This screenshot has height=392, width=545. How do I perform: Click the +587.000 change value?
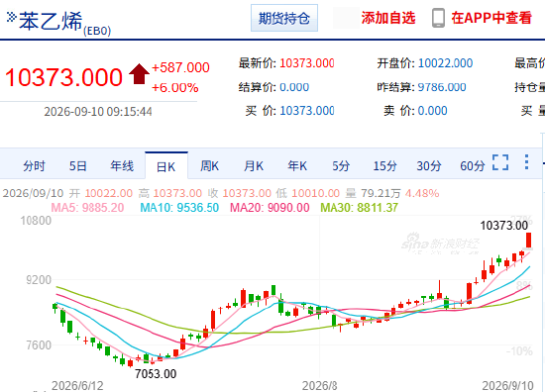180,67
